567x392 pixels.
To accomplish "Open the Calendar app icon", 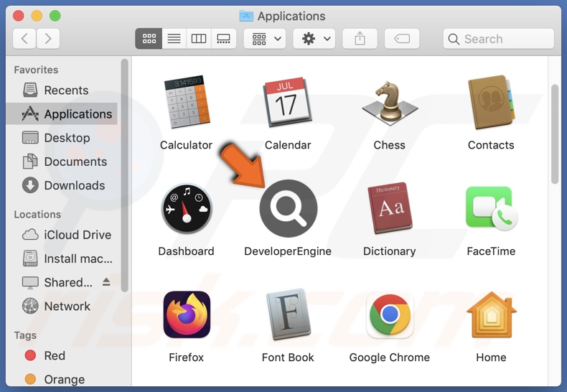I will click(x=288, y=102).
